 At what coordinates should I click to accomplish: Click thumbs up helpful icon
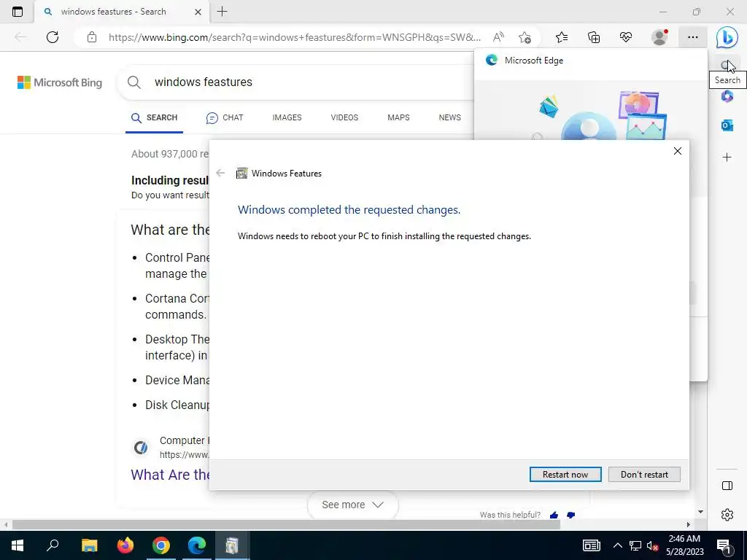click(554, 515)
